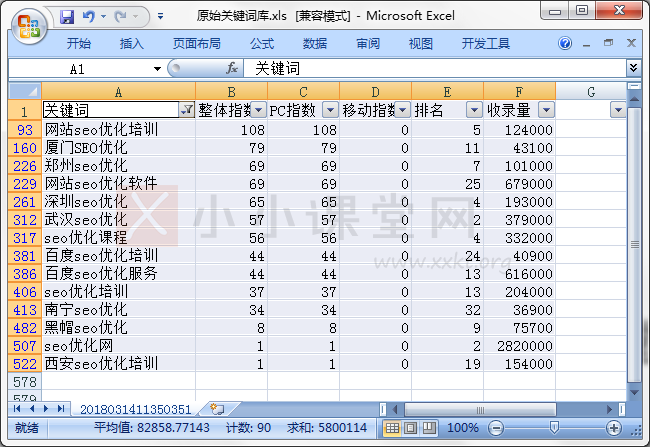Image resolution: width=650 pixels, height=447 pixels.
Task: Select cell 黑帽seo优化
Action: click(119, 328)
